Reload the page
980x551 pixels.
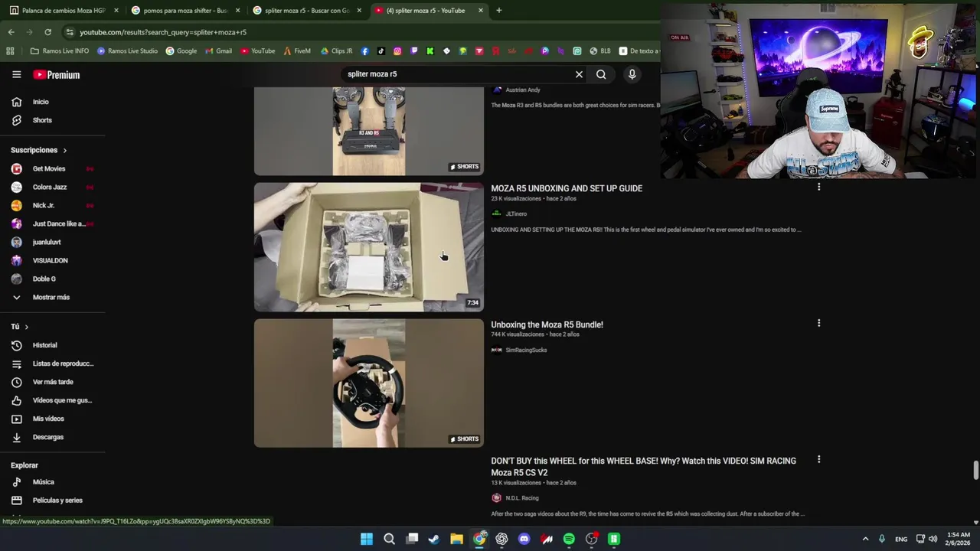47,32
